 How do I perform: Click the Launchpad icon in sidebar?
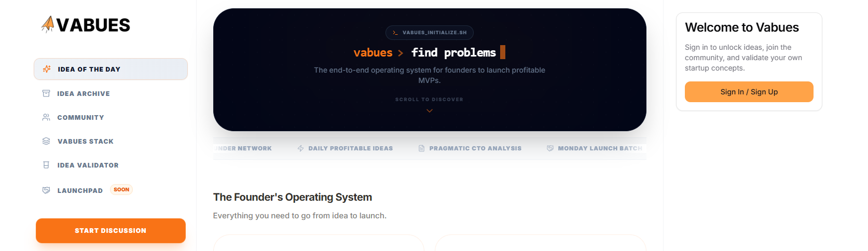click(46, 190)
